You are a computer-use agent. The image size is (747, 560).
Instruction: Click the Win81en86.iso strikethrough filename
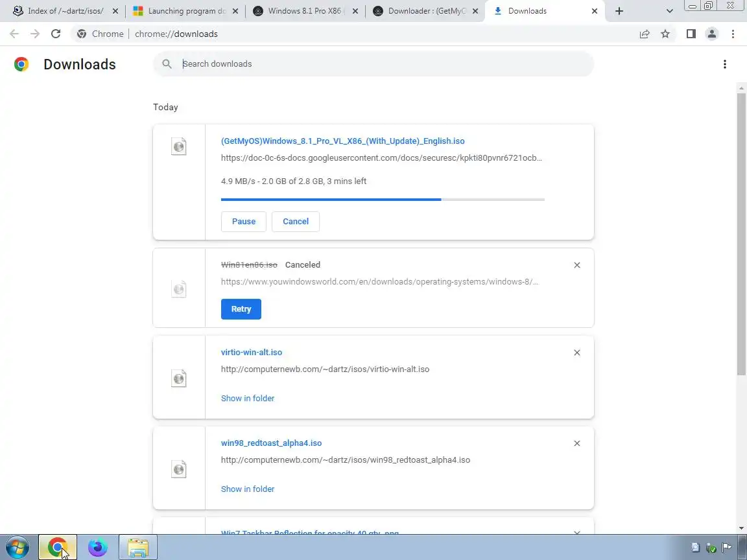[249, 264]
